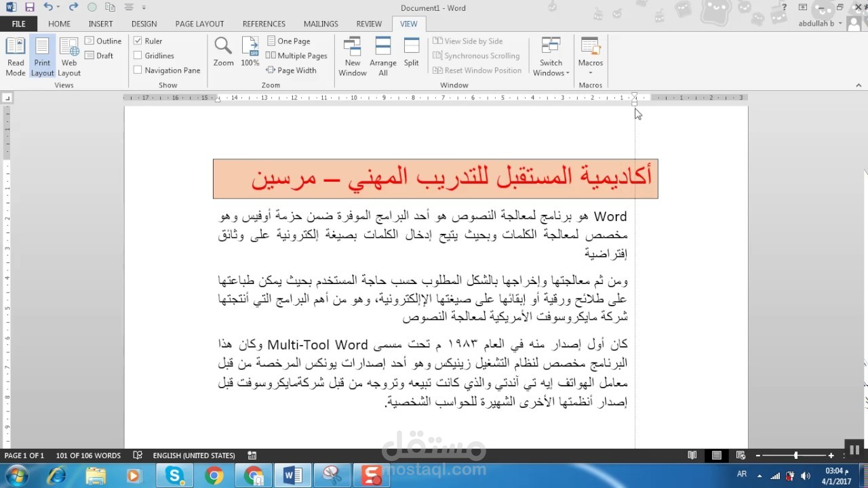Enable the Navigation Pane checkbox
868x488 pixels.
138,70
